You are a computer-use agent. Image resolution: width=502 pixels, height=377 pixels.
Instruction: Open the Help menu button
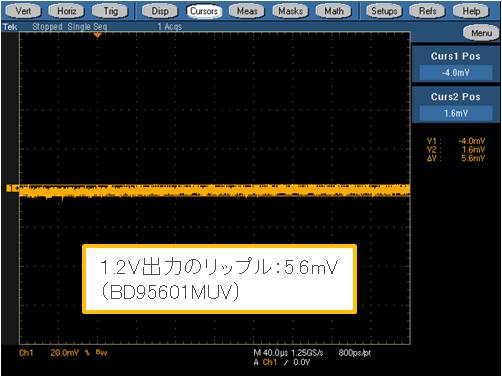(x=471, y=11)
